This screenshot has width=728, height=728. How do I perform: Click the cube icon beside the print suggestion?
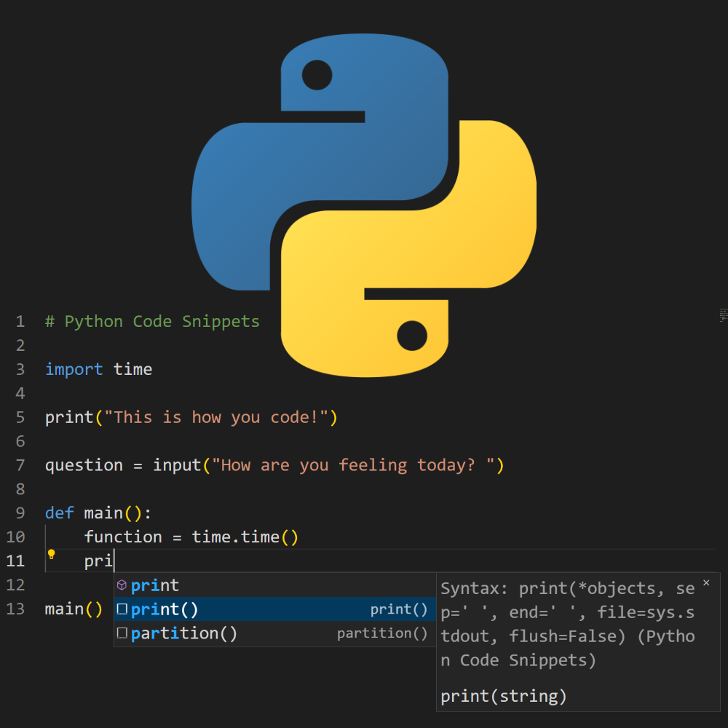(122, 585)
